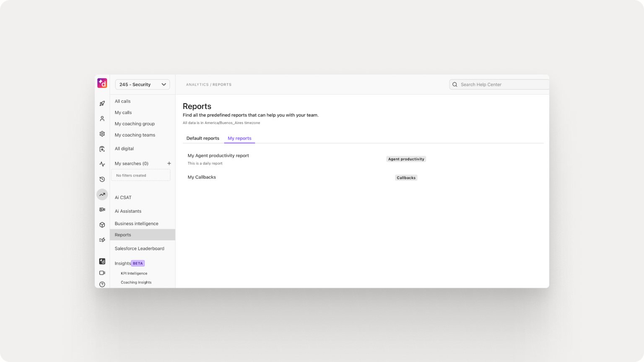Expand Coaching Insights under Insights
Screen dimensions: 644x362
pyautogui.click(x=136, y=282)
